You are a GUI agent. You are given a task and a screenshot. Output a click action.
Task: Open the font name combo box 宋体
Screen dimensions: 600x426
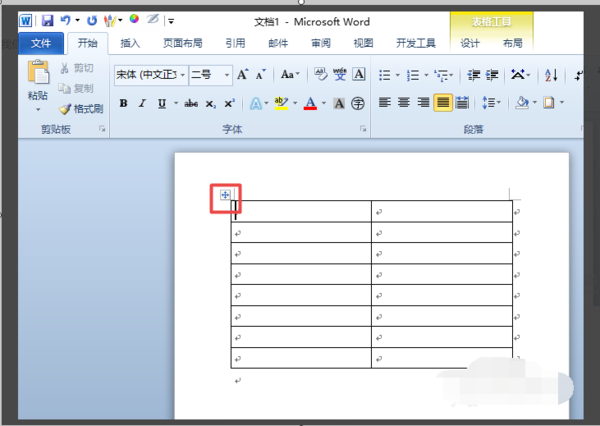click(x=151, y=75)
